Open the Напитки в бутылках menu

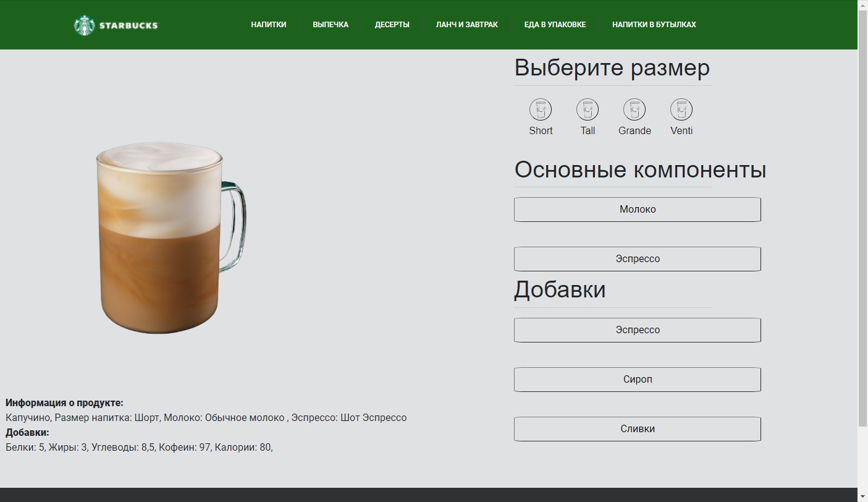(654, 25)
